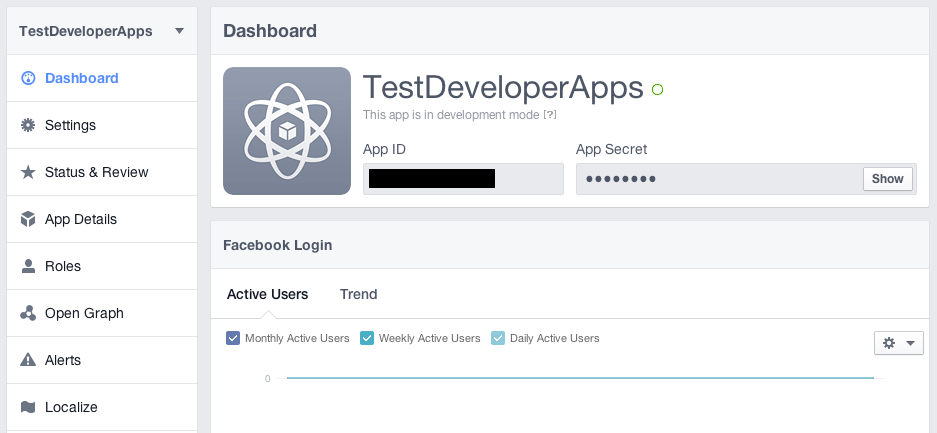The width and height of the screenshot is (937, 433).
Task: Click the Open Graph nodes icon
Action: coord(28,313)
